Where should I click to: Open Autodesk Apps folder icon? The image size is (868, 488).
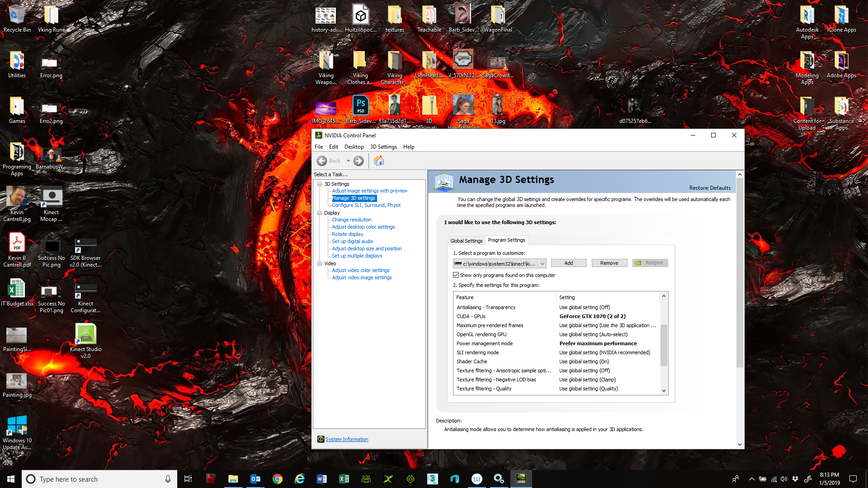coord(807,22)
